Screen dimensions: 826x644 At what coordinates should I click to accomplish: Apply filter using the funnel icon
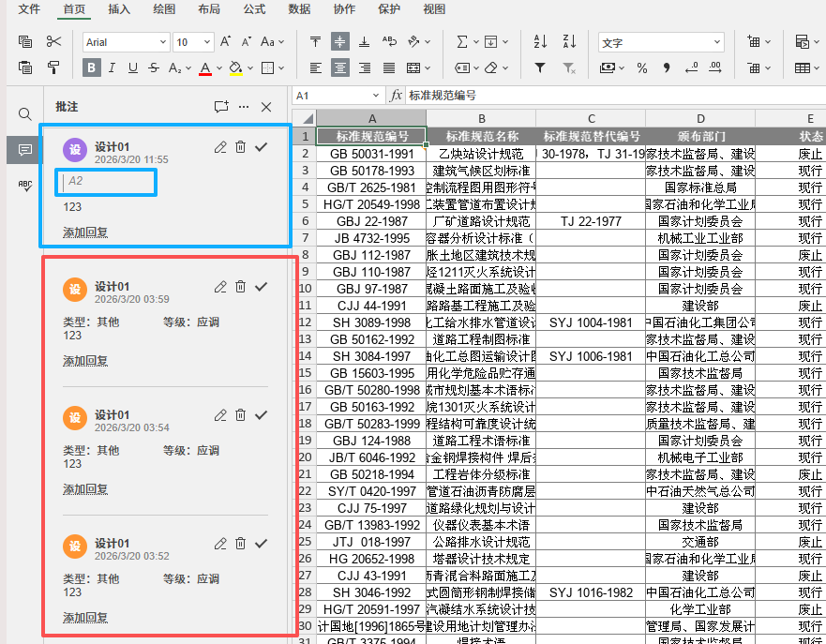click(x=540, y=67)
